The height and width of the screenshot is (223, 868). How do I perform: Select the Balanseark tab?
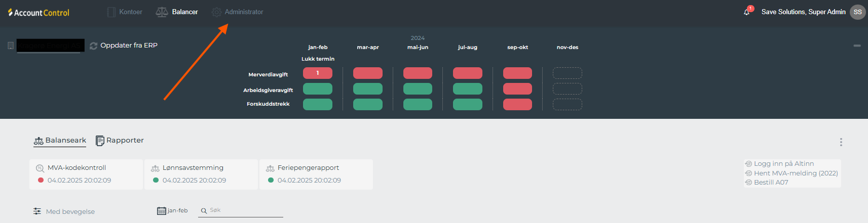click(60, 141)
